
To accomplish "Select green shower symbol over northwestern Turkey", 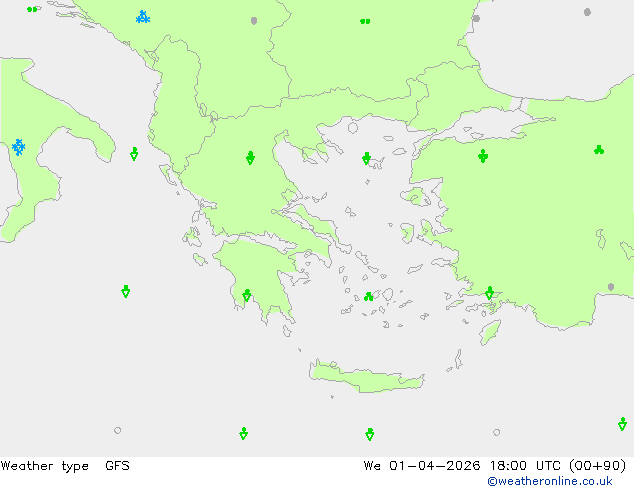I will coord(483,156).
